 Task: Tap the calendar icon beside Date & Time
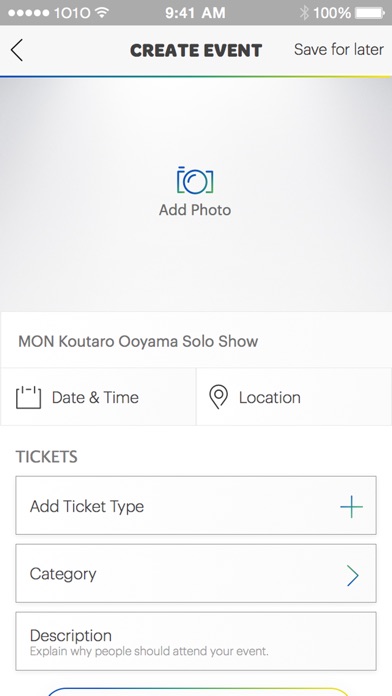click(x=28, y=397)
